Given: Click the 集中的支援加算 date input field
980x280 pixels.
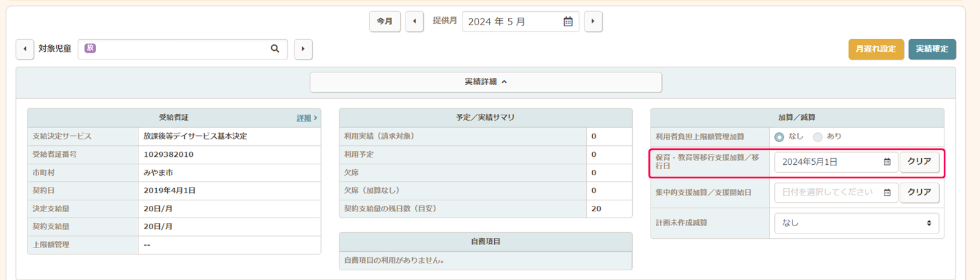Looking at the screenshot, I should click(827, 192).
